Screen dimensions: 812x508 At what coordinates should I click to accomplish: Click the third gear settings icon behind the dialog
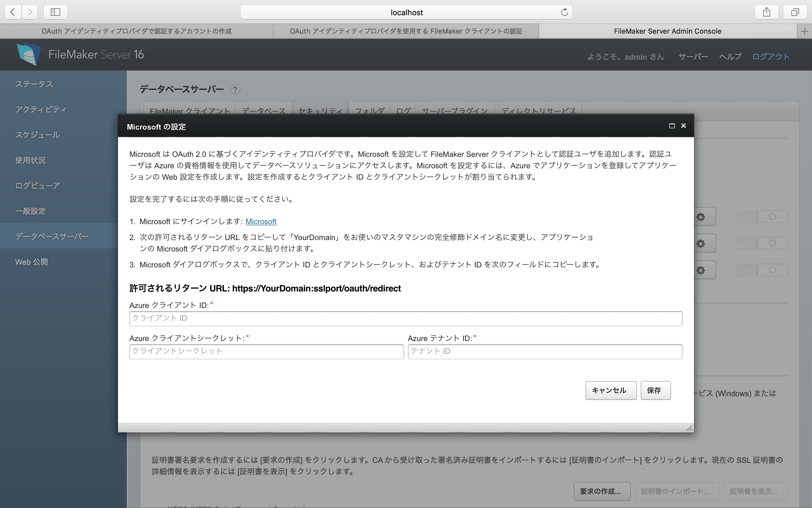click(700, 270)
